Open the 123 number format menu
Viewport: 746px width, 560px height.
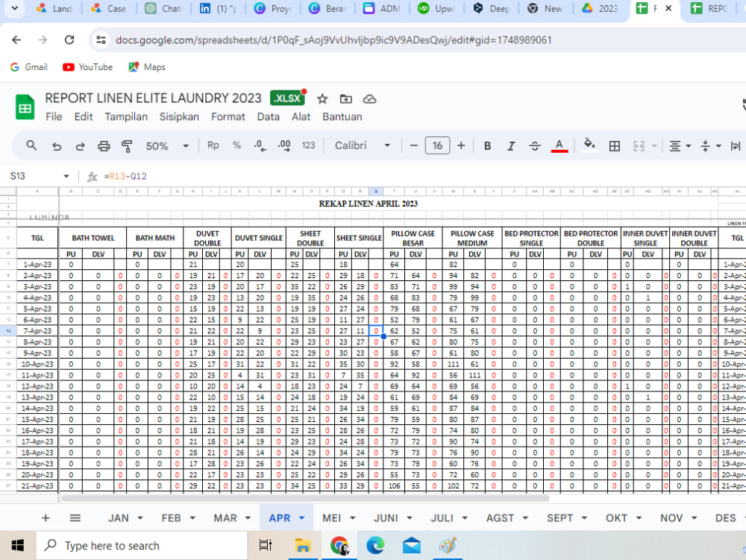pyautogui.click(x=308, y=145)
